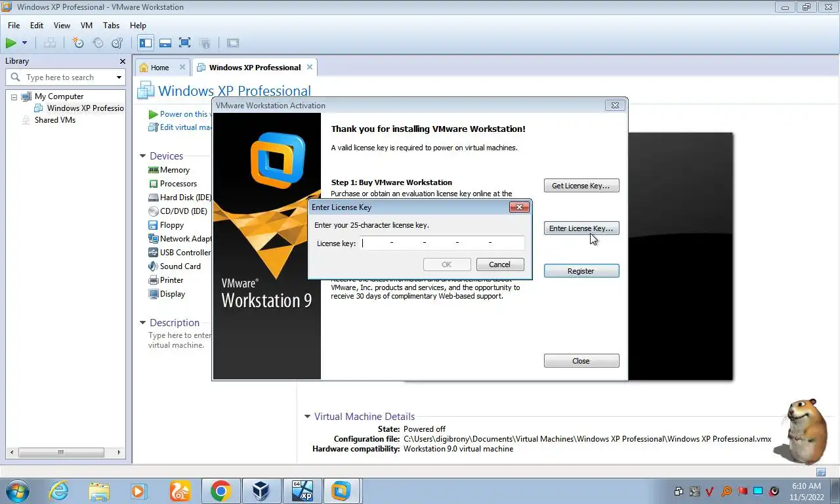840x504 pixels.
Task: Open Google Chrome from the taskbar
Action: pyautogui.click(x=220, y=491)
